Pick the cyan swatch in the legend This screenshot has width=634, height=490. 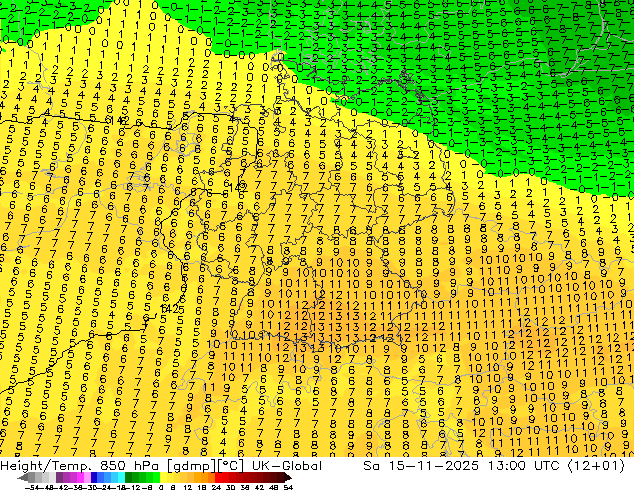[121, 477]
